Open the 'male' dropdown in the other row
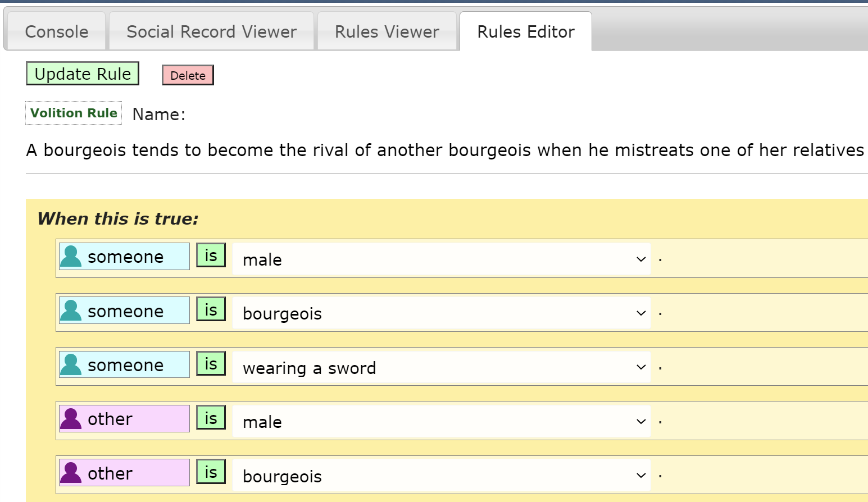Viewport: 868px width, 502px height. 442,422
